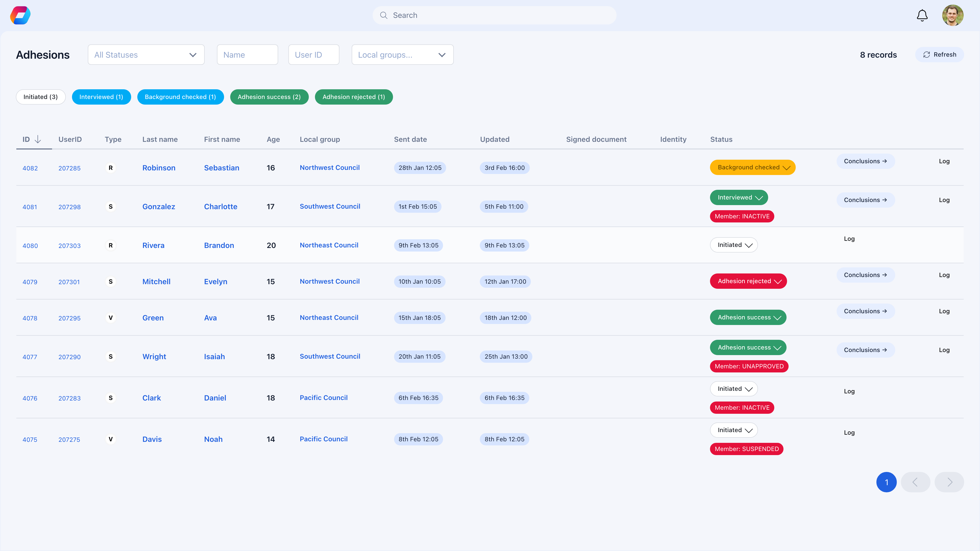Expand the Local groups selector
This screenshot has width=980, height=551.
[402, 54]
